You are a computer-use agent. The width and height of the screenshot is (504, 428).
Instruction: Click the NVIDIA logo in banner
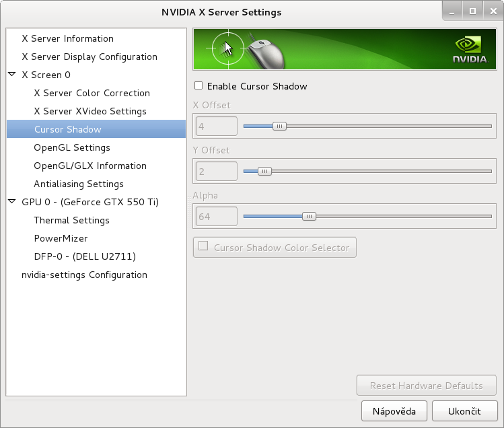470,50
